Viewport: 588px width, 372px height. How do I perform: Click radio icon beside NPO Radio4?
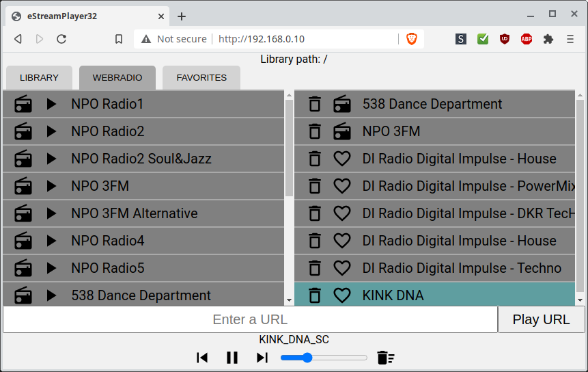click(23, 241)
